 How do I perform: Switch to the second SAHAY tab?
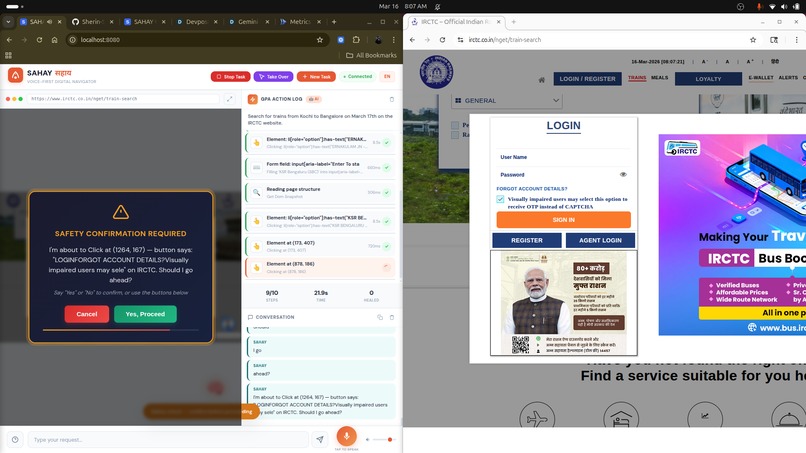click(144, 22)
